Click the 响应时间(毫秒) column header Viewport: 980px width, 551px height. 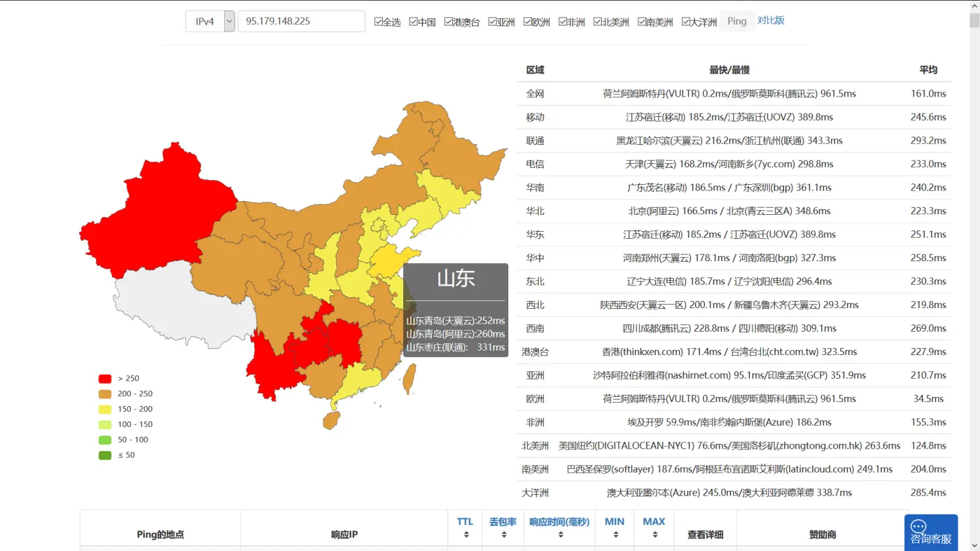click(559, 522)
